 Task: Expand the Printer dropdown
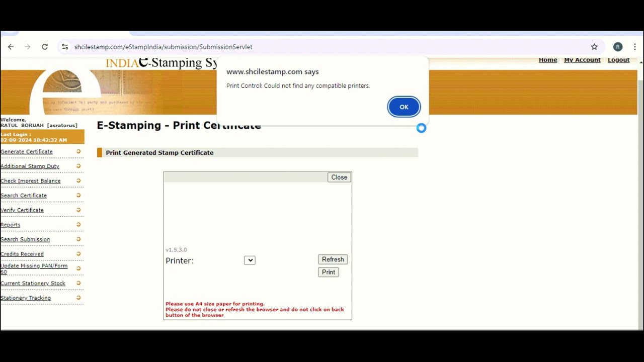coord(250,260)
